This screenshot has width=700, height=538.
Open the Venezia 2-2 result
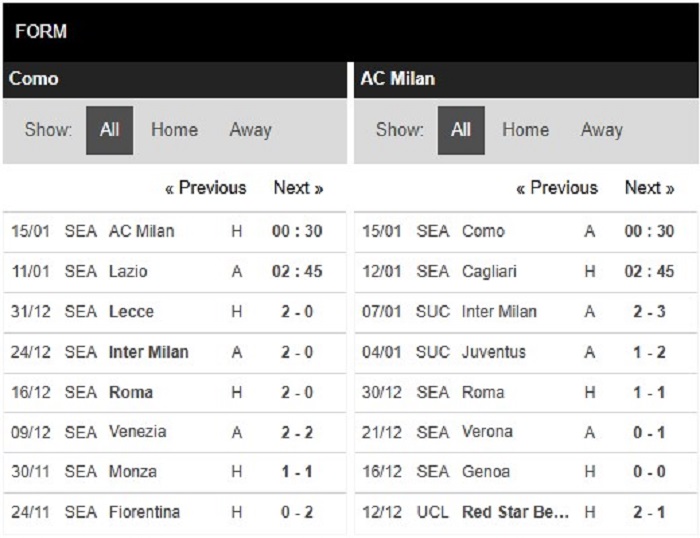pos(175,432)
